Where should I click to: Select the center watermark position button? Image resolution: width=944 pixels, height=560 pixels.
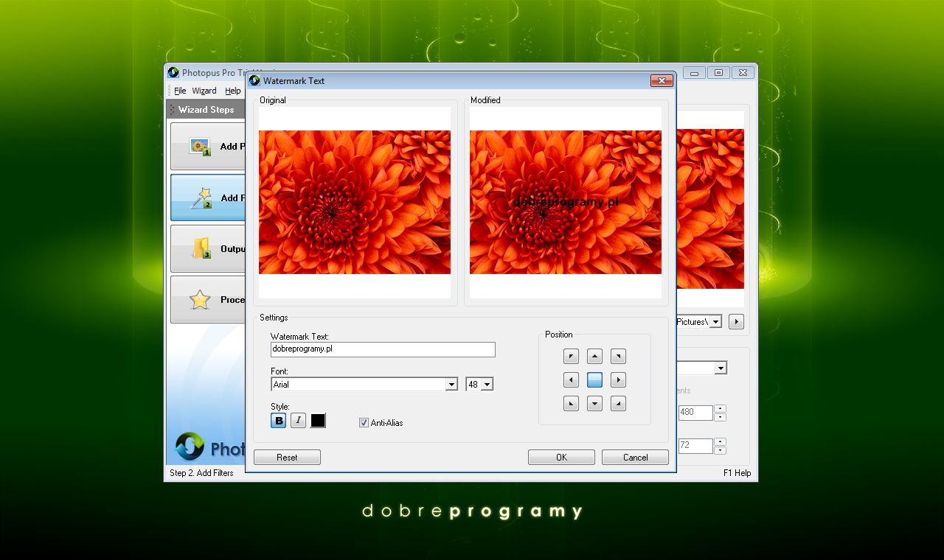(x=594, y=380)
